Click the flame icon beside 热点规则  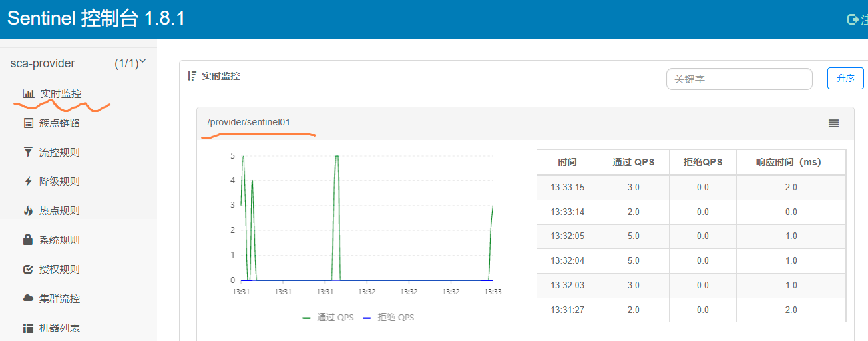click(28, 211)
